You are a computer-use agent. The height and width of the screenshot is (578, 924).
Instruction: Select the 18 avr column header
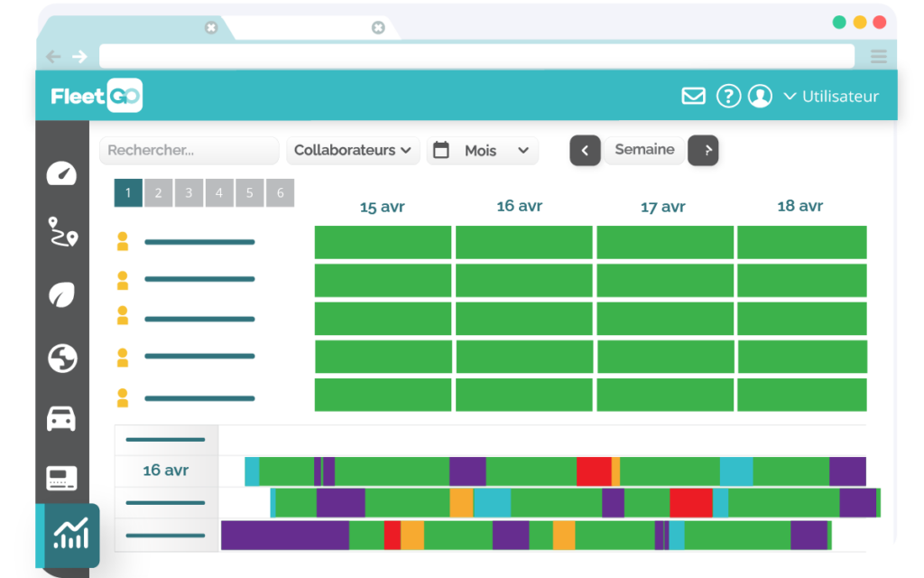799,206
